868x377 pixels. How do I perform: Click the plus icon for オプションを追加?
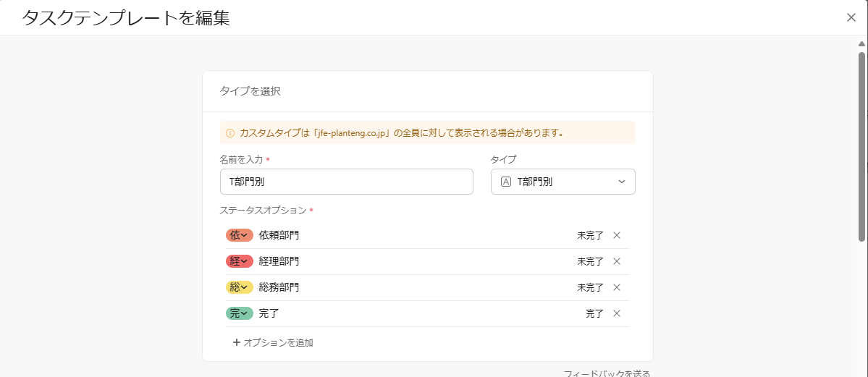tap(237, 343)
